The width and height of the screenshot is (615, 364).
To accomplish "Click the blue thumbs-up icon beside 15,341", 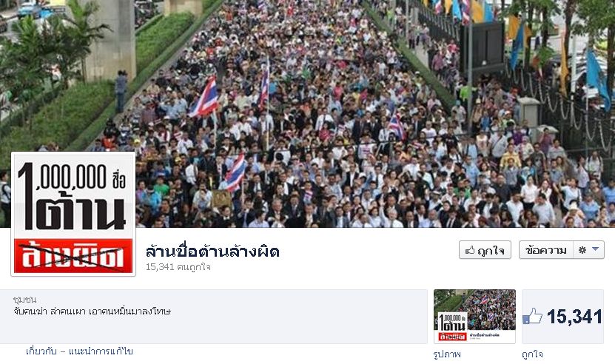I will (x=533, y=316).
